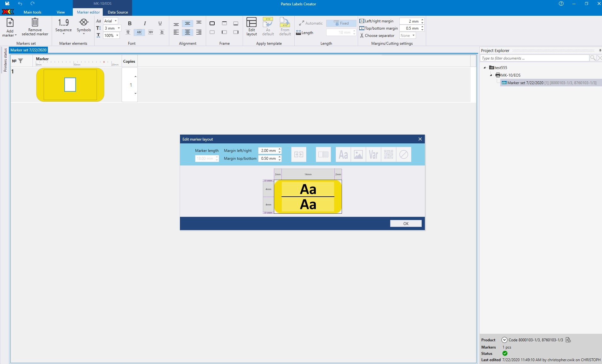Image resolution: width=602 pixels, height=364 pixels.
Task: Collapse the MK-10/EOS tree node
Action: click(491, 75)
